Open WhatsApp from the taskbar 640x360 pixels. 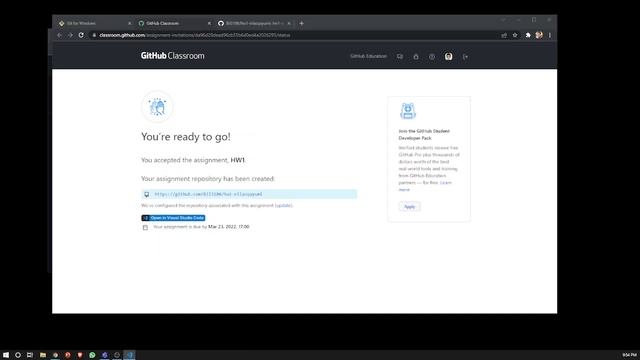[92, 355]
